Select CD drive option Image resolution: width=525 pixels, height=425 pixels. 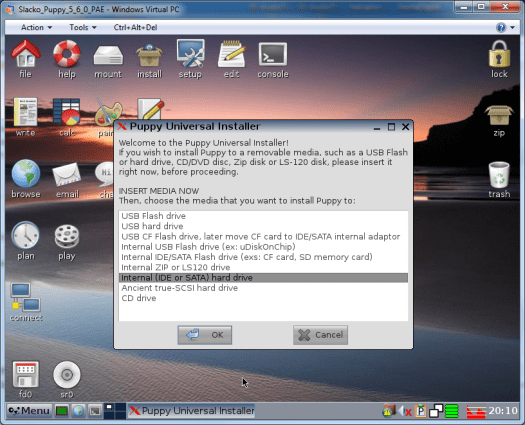tap(263, 298)
